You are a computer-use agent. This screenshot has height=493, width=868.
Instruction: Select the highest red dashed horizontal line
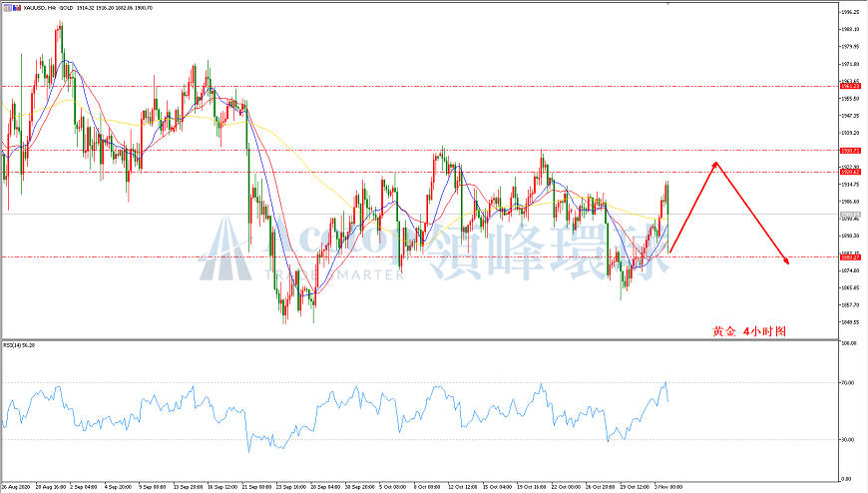419,86
